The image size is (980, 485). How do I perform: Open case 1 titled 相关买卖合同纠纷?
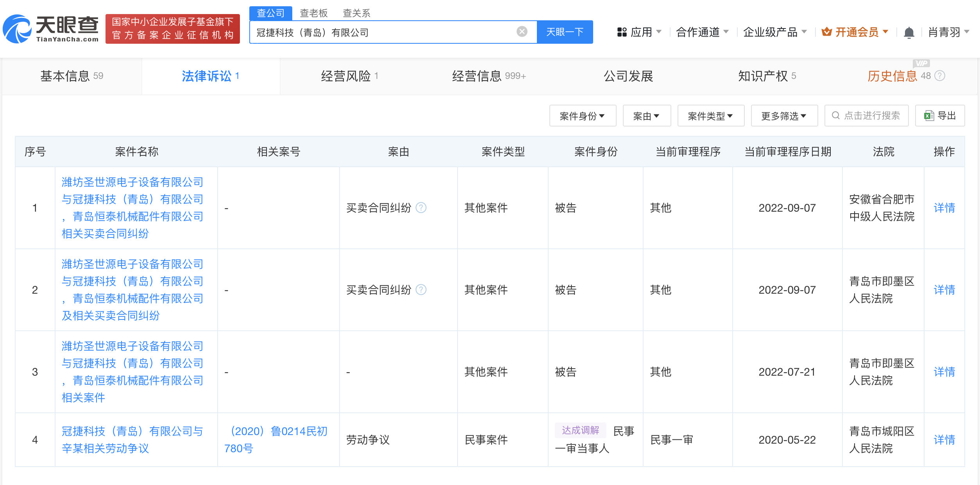[133, 208]
